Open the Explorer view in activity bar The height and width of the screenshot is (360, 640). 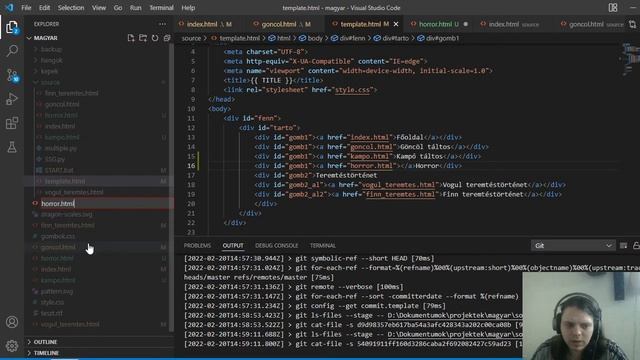pyautogui.click(x=12, y=28)
